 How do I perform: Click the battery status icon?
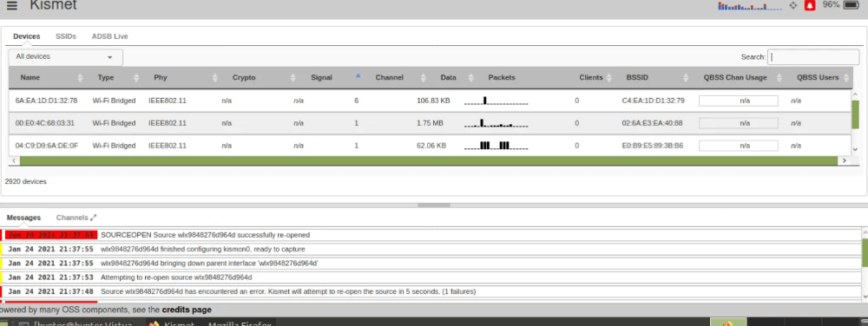(x=852, y=5)
